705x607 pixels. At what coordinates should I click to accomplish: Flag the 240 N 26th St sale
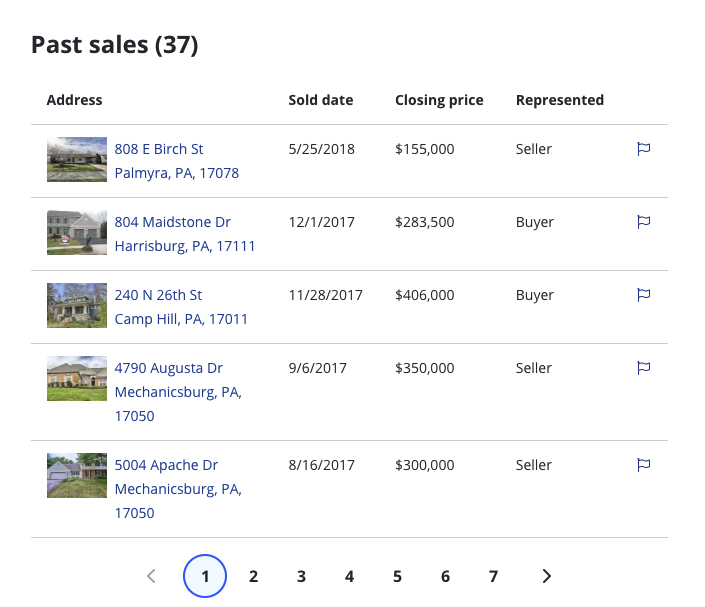click(x=644, y=295)
